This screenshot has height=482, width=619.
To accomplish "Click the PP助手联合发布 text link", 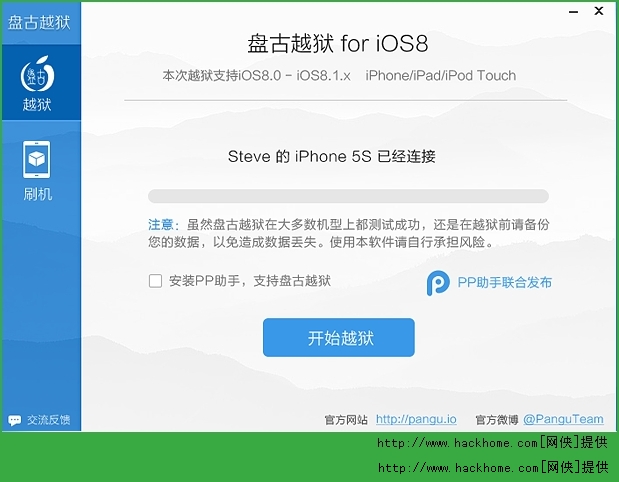I will pos(505,283).
